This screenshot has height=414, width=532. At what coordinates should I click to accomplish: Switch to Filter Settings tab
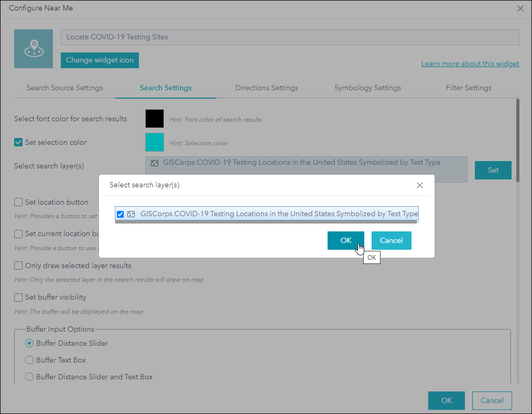(468, 88)
